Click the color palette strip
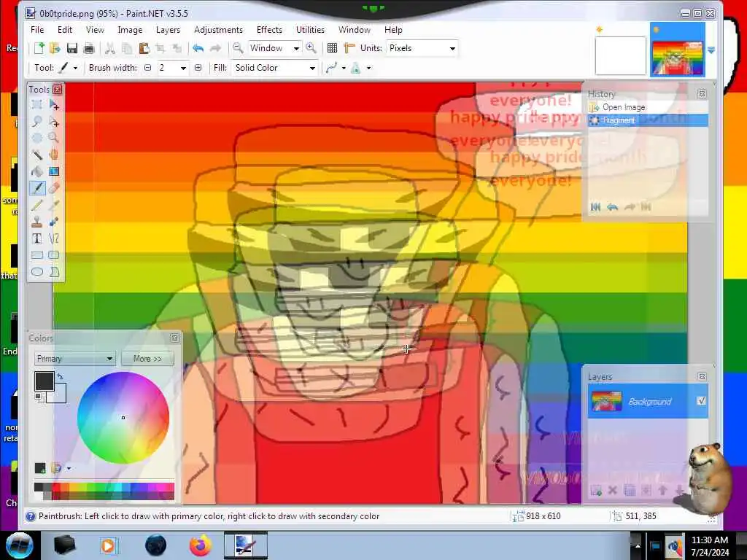 click(104, 491)
